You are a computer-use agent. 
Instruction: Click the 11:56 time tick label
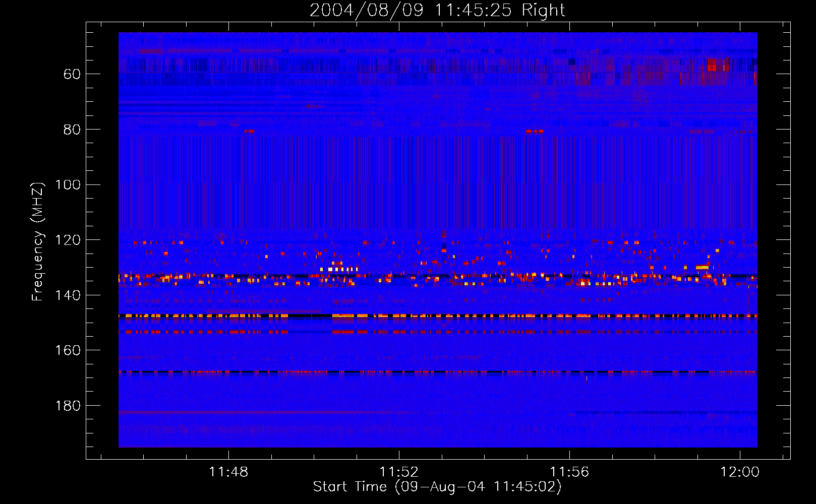(569, 472)
